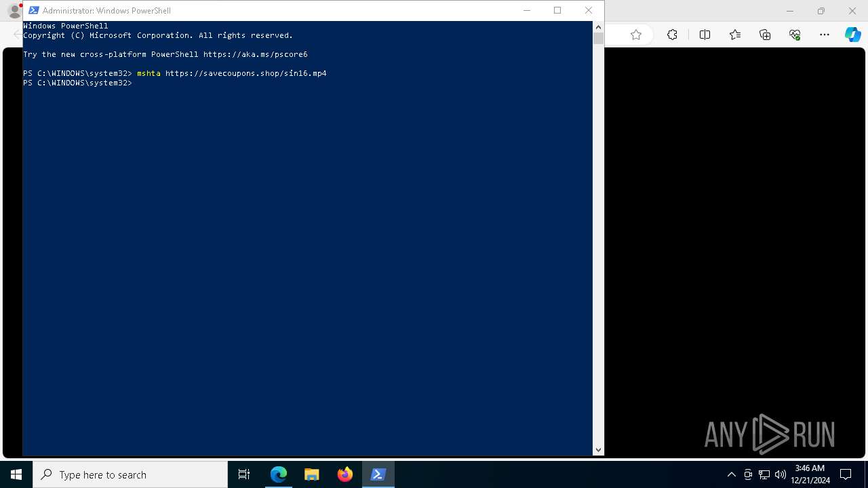Click the taskbar search box

pos(130,474)
